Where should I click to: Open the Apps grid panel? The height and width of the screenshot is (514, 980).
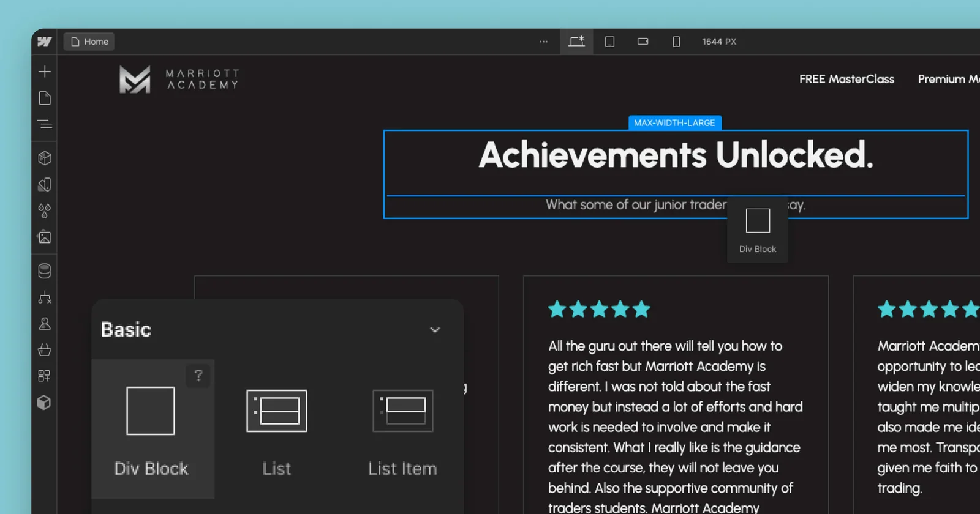pos(45,376)
